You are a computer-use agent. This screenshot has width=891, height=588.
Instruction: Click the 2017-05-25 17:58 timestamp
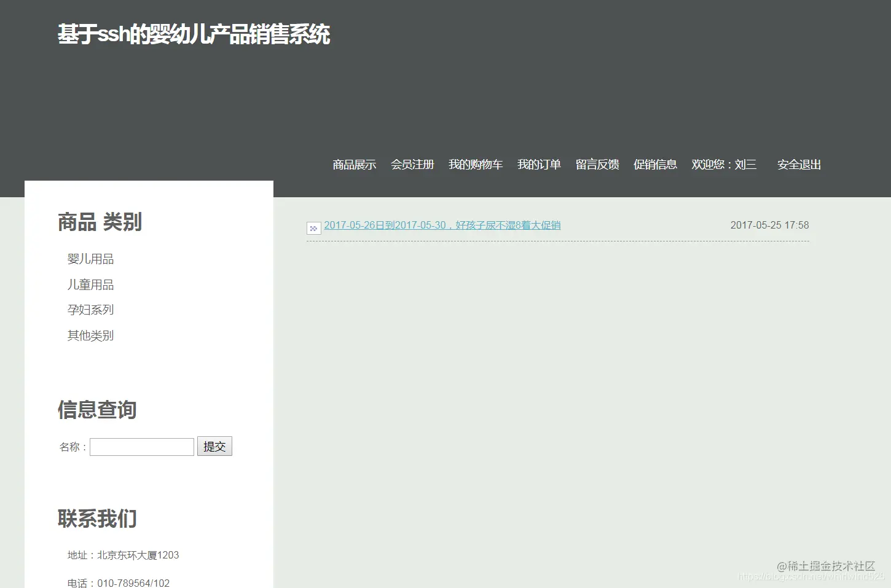point(769,225)
